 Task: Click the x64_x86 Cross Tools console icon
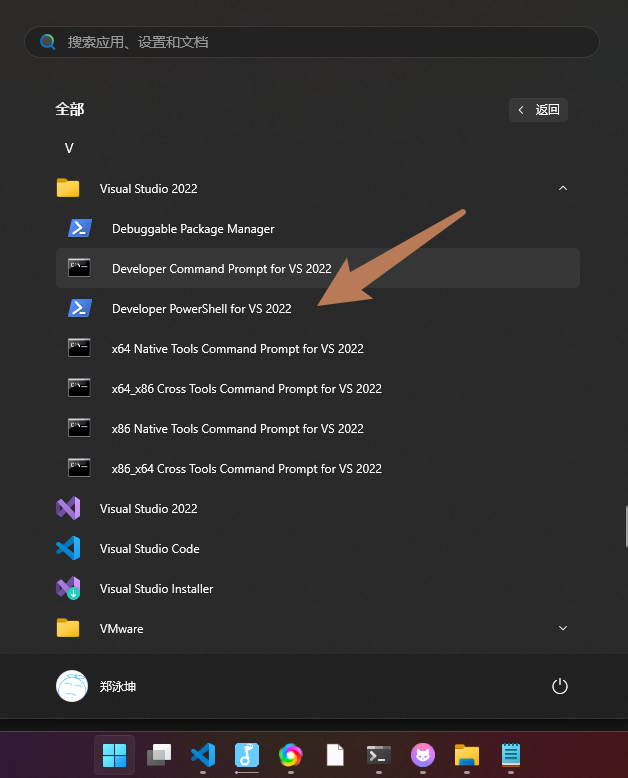point(79,388)
